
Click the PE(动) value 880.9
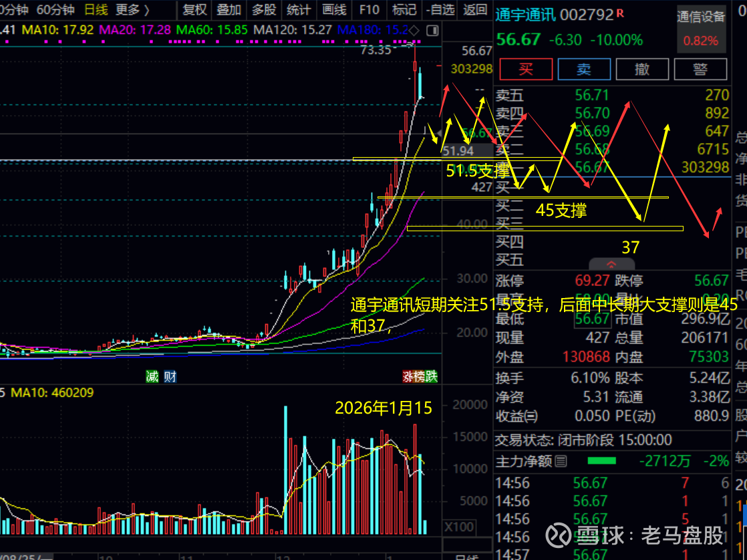pos(712,416)
